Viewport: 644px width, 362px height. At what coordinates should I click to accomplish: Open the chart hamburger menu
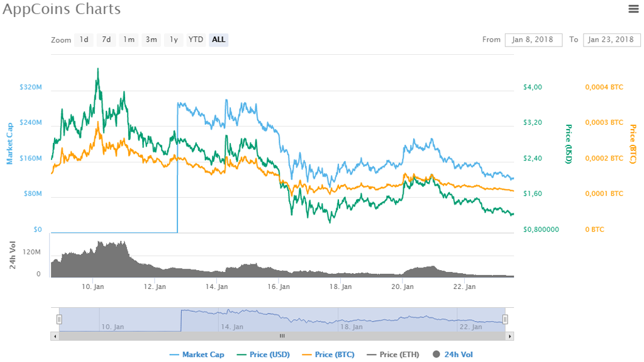[x=633, y=9]
